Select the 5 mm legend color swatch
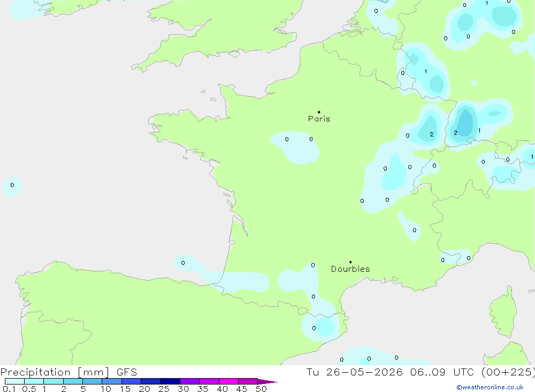535x392 pixels. tap(92, 381)
